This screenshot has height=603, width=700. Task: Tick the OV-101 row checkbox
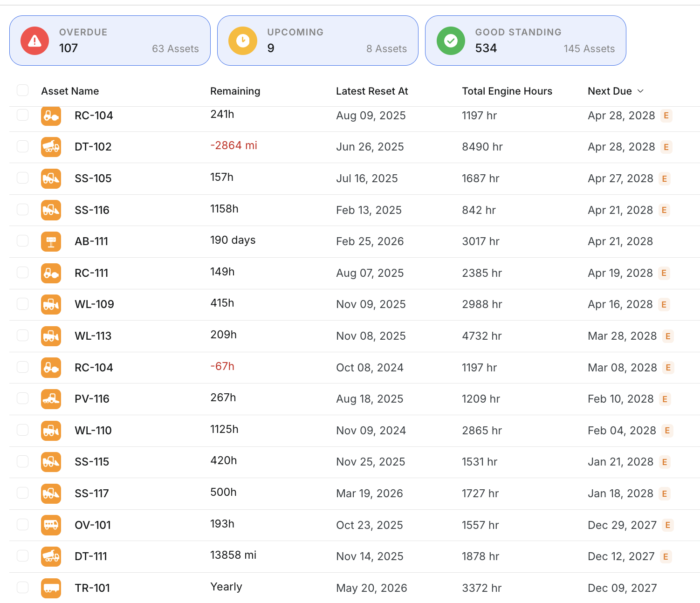click(23, 524)
